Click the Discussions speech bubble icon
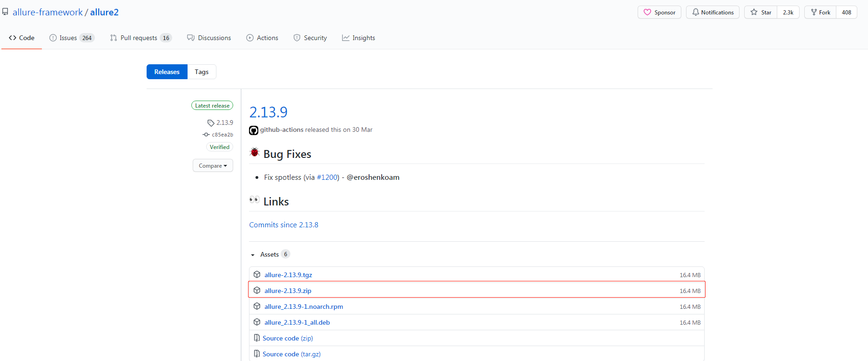868x361 pixels. click(191, 38)
